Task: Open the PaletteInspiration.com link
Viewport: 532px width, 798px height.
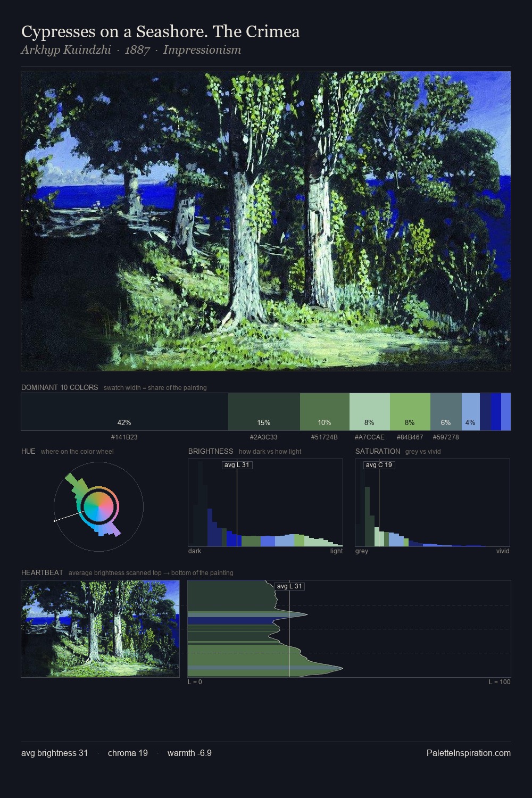Action: 469,753
